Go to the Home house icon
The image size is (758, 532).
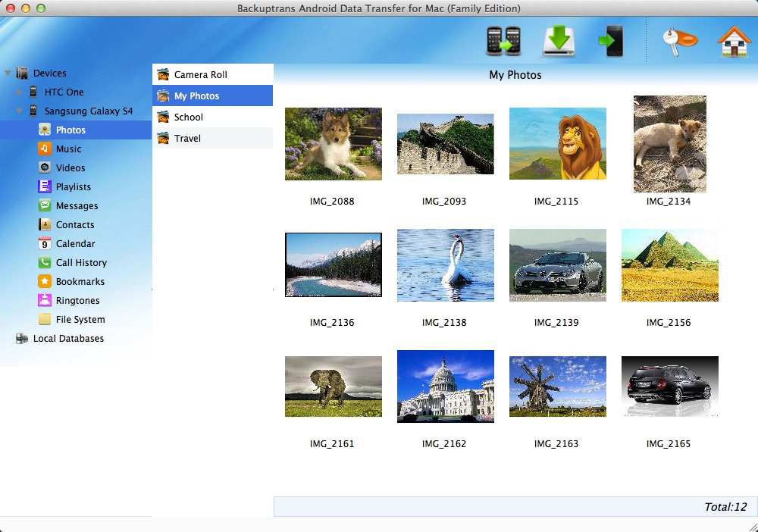click(734, 41)
